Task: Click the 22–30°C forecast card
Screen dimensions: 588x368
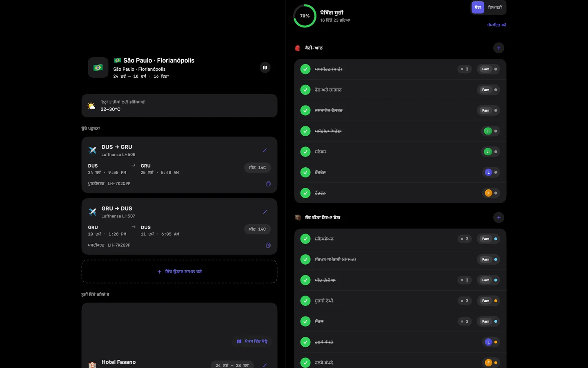Action: click(x=179, y=105)
